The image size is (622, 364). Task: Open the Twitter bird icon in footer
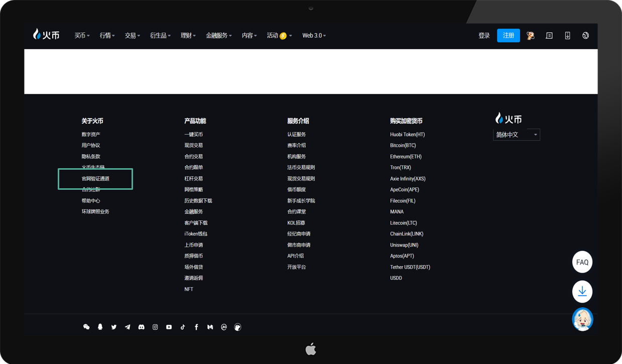pyautogui.click(x=114, y=327)
